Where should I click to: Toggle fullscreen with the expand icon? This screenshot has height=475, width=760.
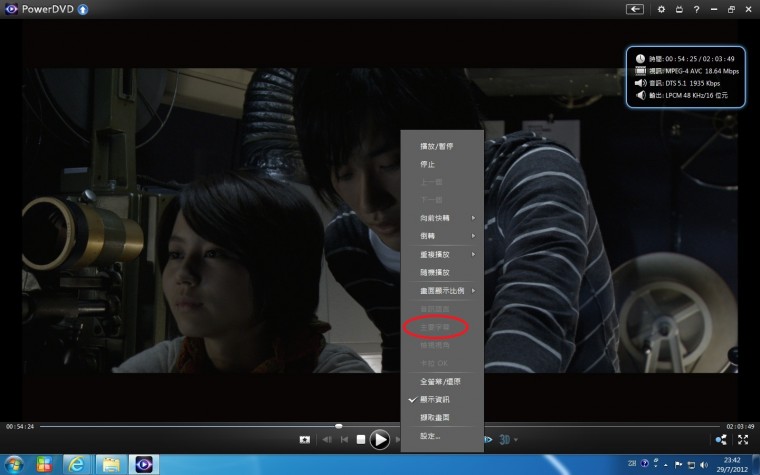pyautogui.click(x=743, y=439)
